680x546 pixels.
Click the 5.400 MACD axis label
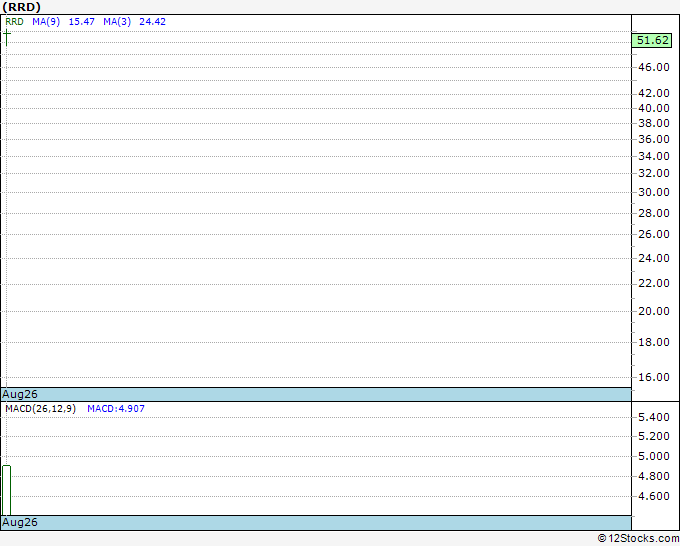(x=654, y=418)
